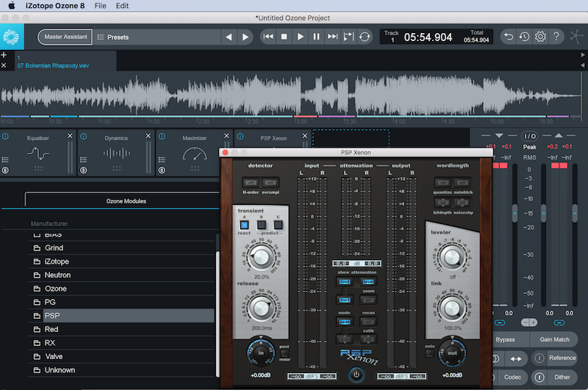The width and height of the screenshot is (588, 390).
Task: Go to the previous preset arrow
Action: tap(229, 37)
